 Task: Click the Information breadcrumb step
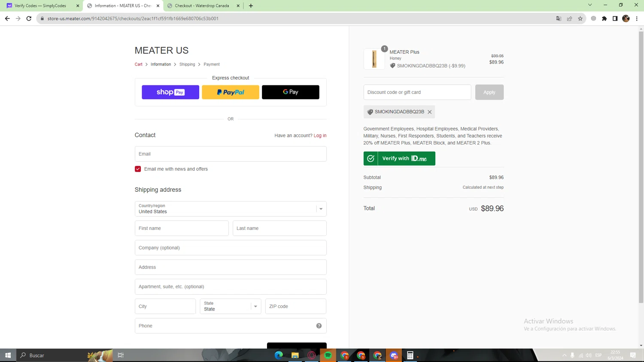pos(161,64)
